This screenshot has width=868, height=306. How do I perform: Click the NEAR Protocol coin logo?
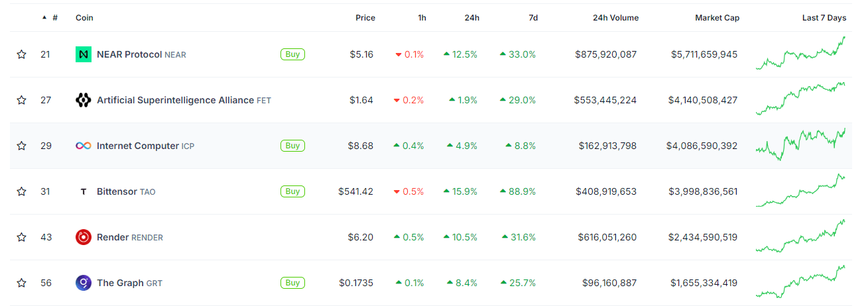coord(83,54)
